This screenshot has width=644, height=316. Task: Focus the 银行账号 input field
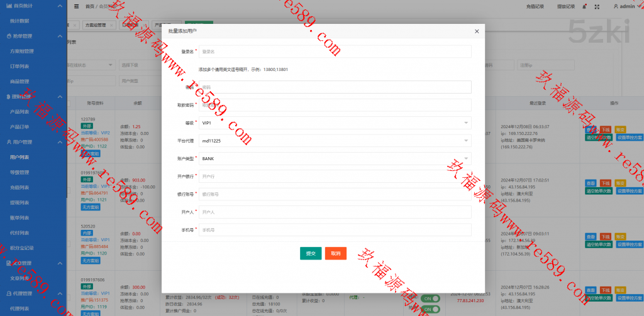[335, 194]
